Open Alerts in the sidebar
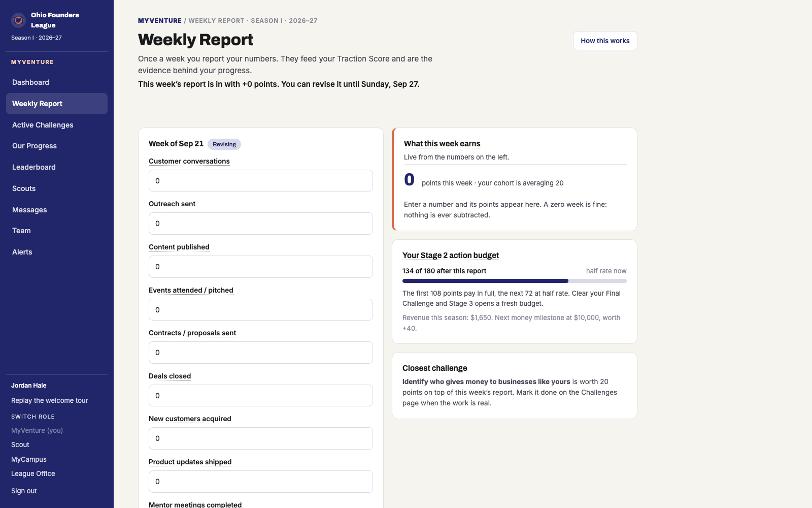This screenshot has height=508, width=812. (x=57, y=252)
